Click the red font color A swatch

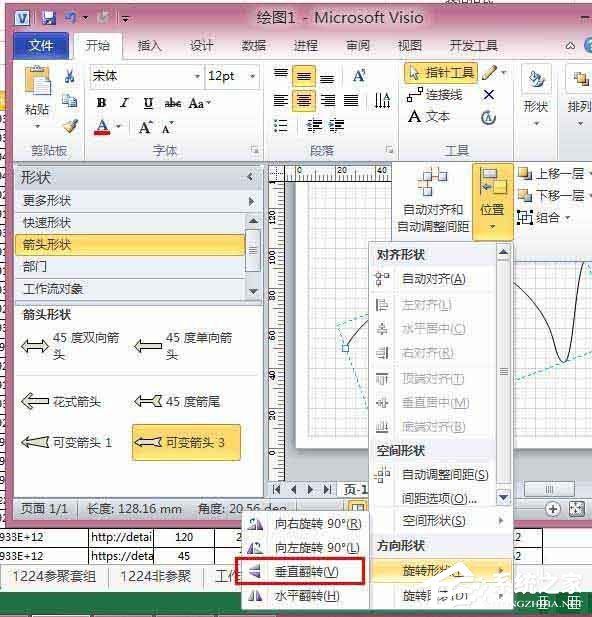[x=102, y=127]
